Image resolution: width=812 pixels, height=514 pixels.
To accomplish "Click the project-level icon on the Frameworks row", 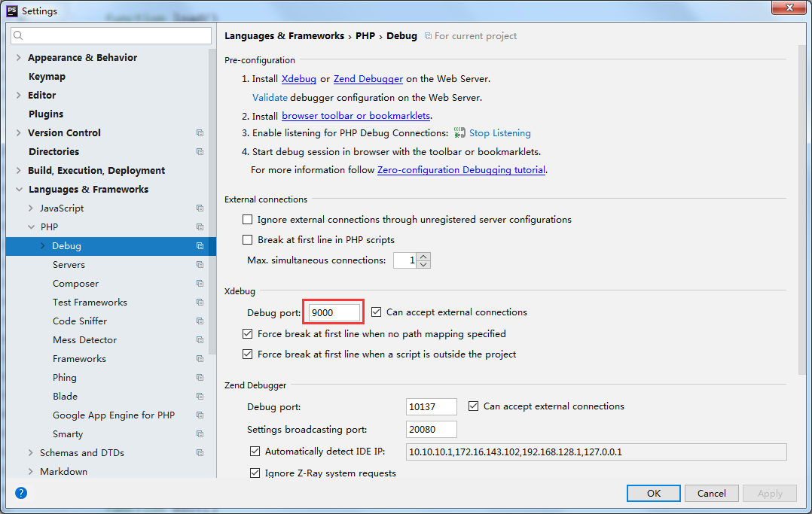I will coord(200,359).
